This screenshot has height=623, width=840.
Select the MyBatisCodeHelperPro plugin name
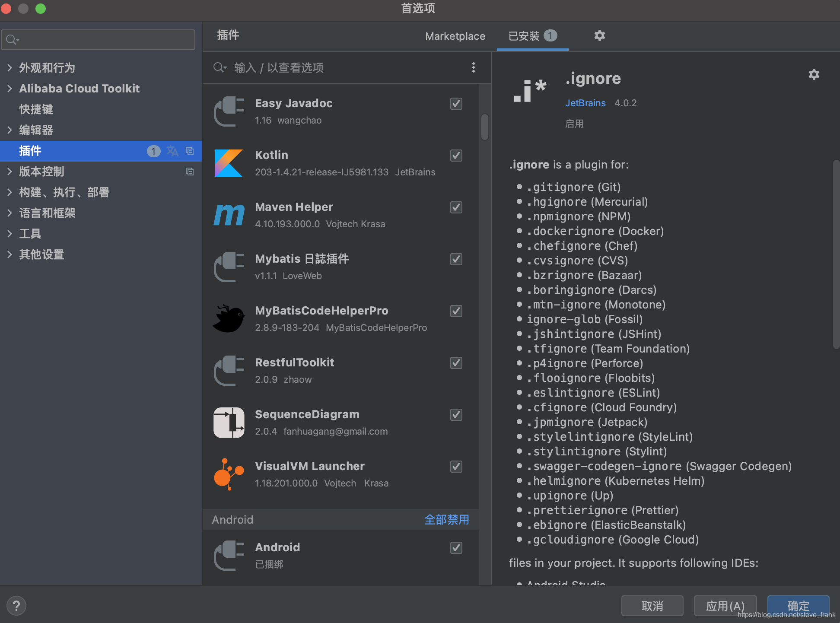click(321, 311)
